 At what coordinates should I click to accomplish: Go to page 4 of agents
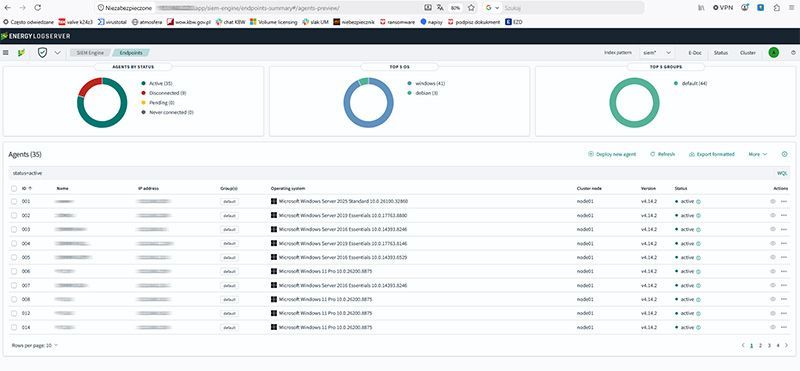pos(778,345)
